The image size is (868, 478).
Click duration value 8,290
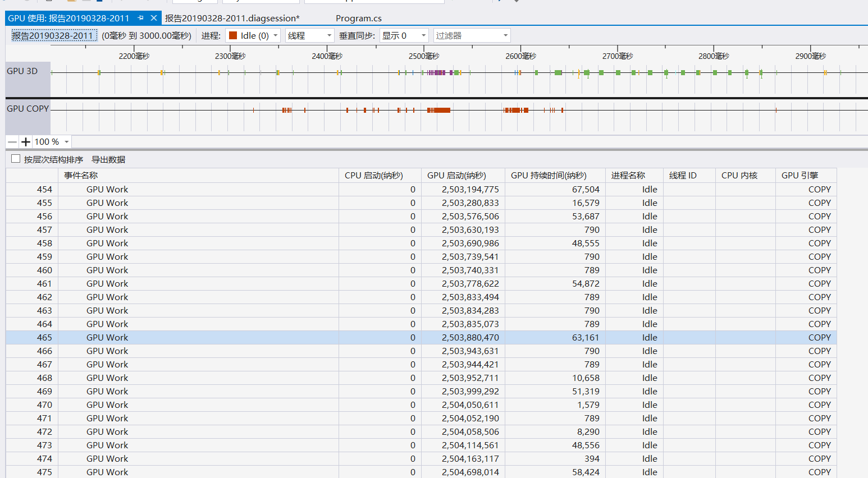588,432
